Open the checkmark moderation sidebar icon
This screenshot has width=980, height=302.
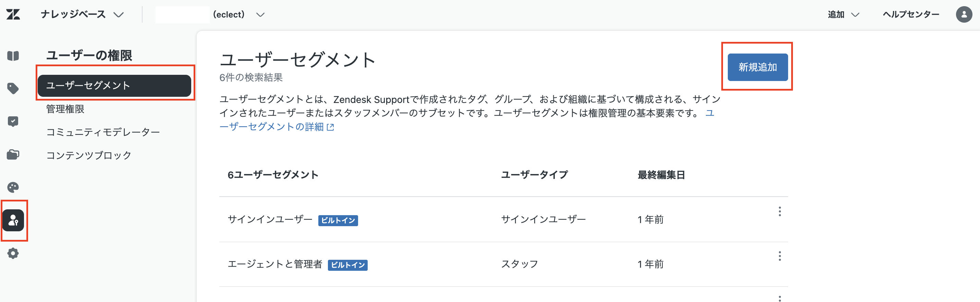point(13,121)
